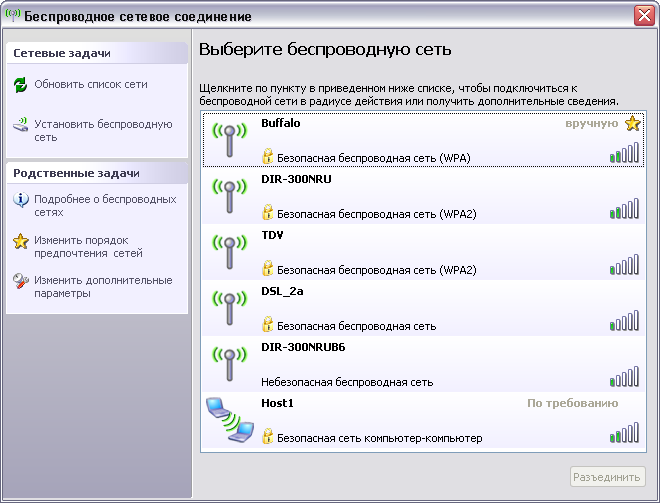Viewport: 660px width, 503px height.
Task: Open 'Установить беспроводную сеть' link
Action: coord(103,130)
